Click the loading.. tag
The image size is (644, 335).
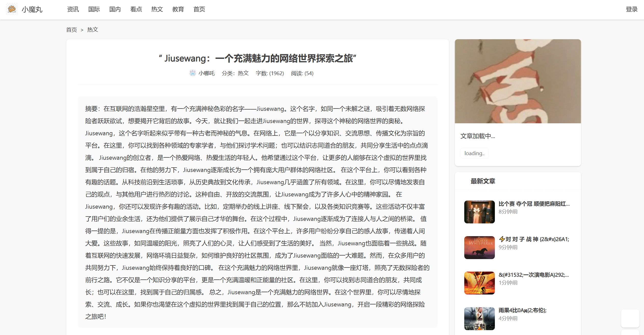tap(474, 153)
